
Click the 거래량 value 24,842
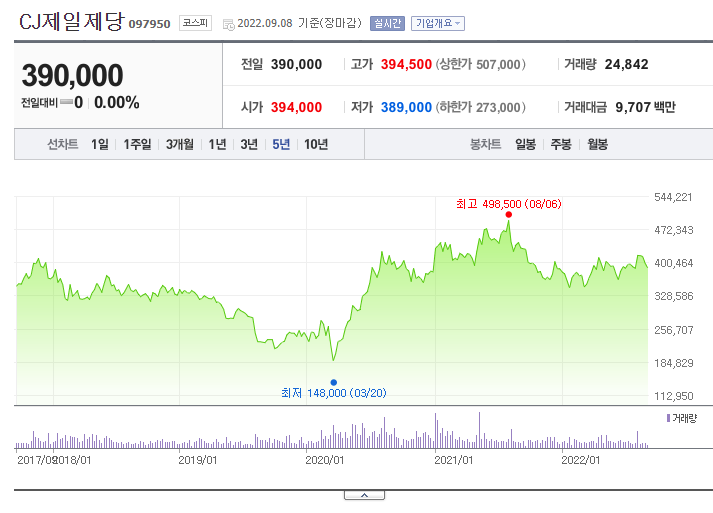626,64
